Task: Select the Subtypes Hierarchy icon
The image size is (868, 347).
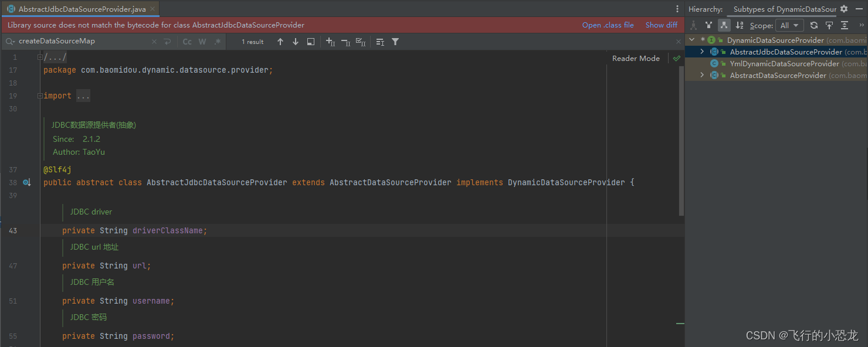Action: tap(724, 25)
